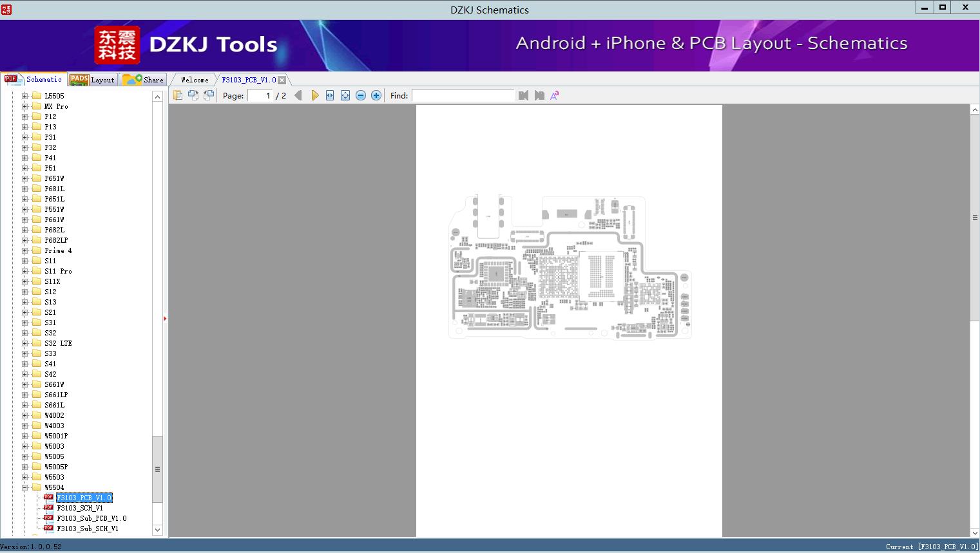Click the fit width icon
This screenshot has width=980, height=553.
(x=330, y=95)
